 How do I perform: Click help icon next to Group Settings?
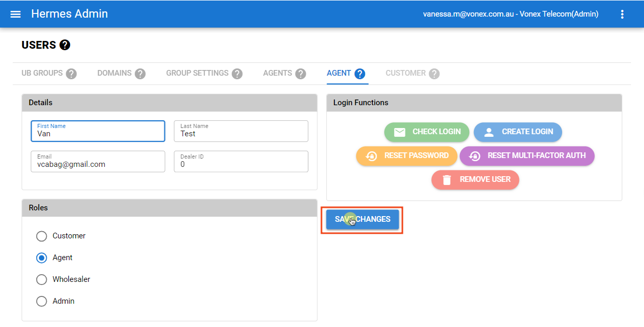[x=237, y=74]
